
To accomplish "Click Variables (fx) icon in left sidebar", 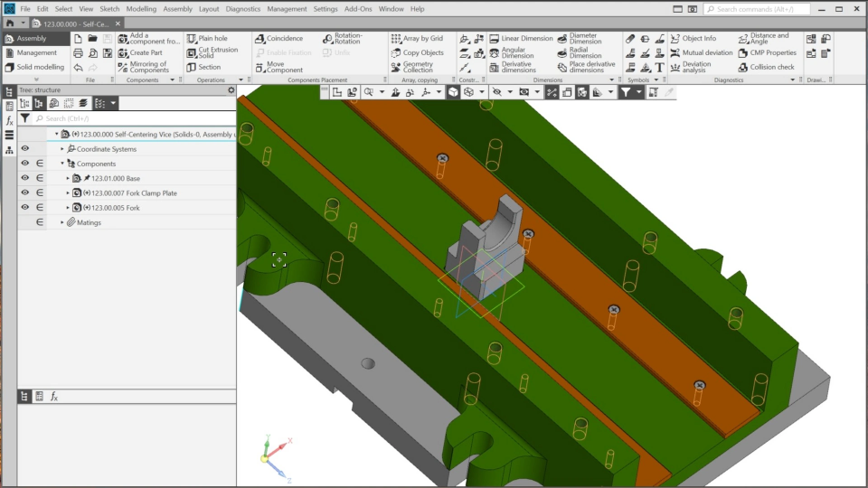I will (x=9, y=120).
